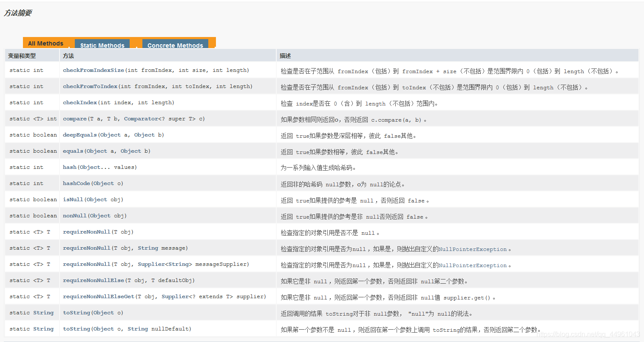Click the 方法摘要 section heading
Screen dimensions: 644x342
(18, 13)
